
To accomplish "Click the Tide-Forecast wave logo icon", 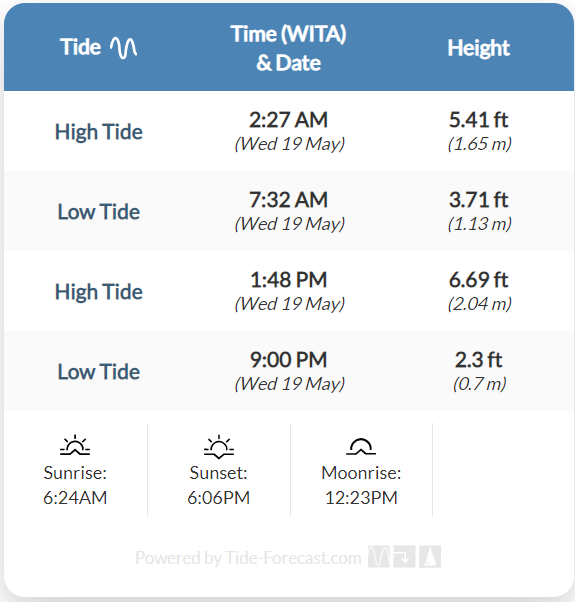I will tap(378, 556).
